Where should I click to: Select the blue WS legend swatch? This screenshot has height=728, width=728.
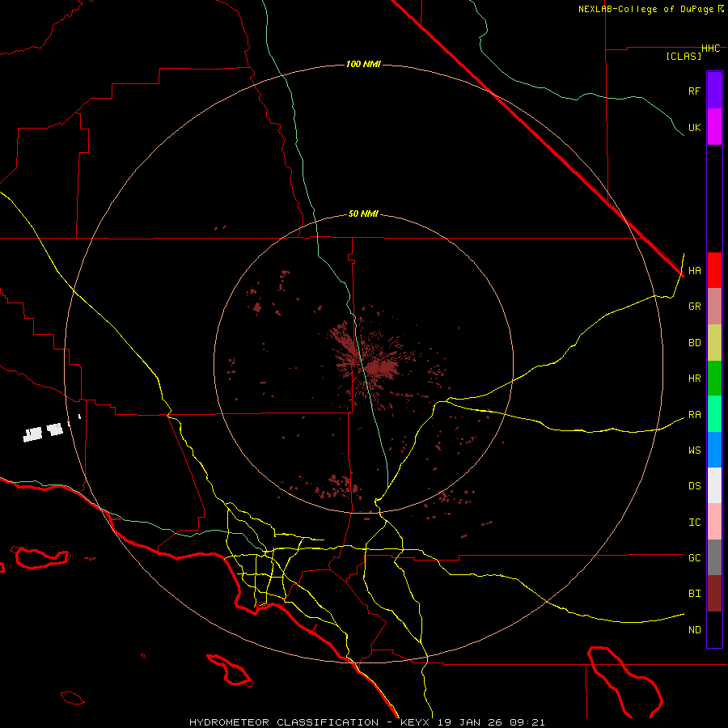pos(714,450)
